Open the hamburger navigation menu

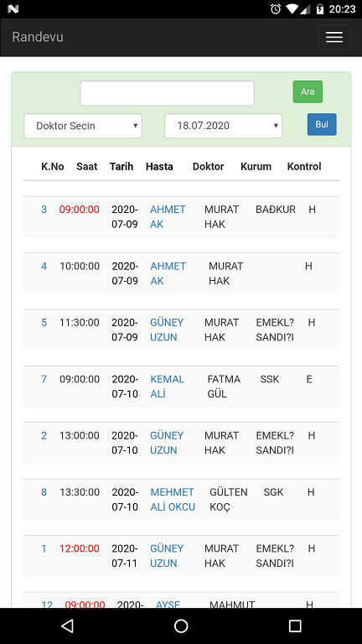click(x=334, y=37)
